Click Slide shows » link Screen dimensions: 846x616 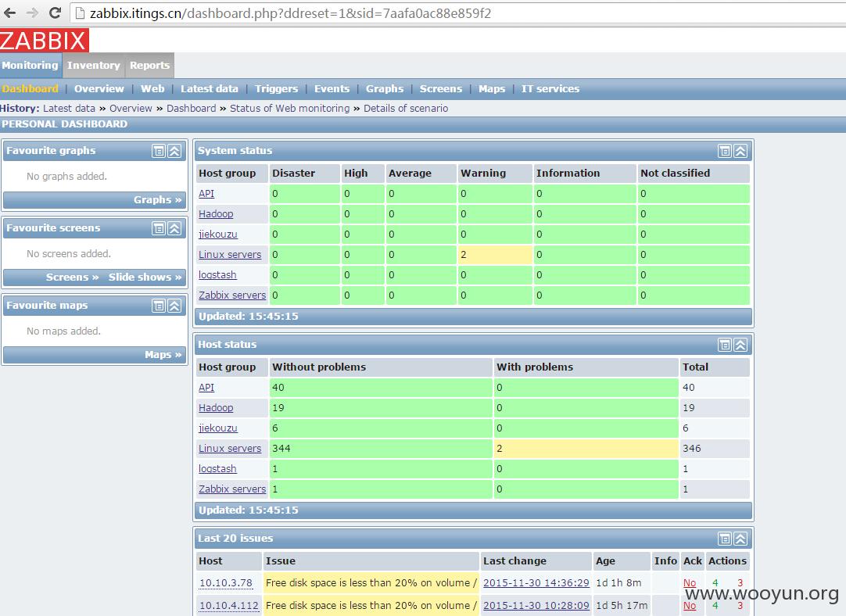[x=145, y=278]
